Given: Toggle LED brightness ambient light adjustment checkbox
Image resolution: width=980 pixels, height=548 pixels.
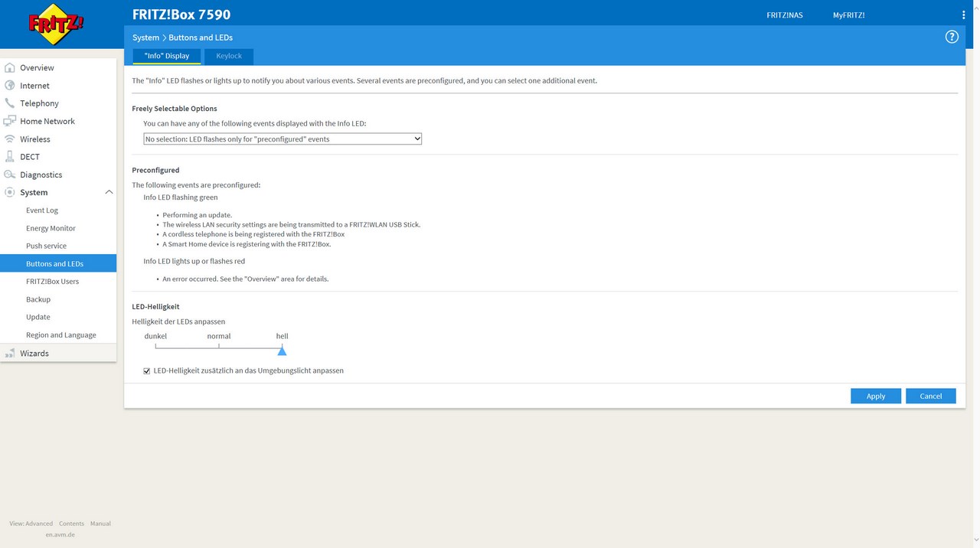Looking at the screenshot, I should point(147,371).
